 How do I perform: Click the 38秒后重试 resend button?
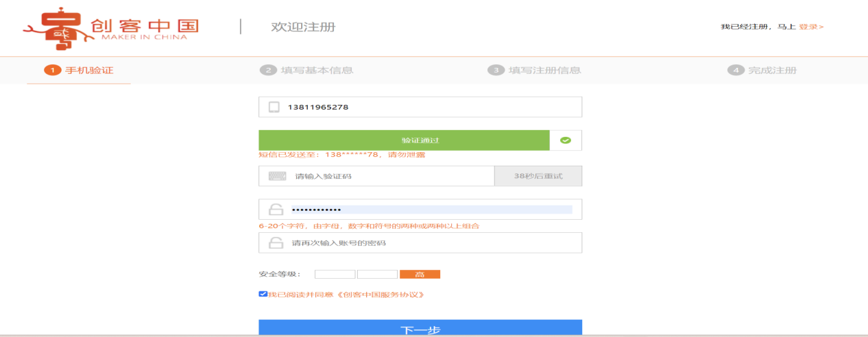pos(538,176)
